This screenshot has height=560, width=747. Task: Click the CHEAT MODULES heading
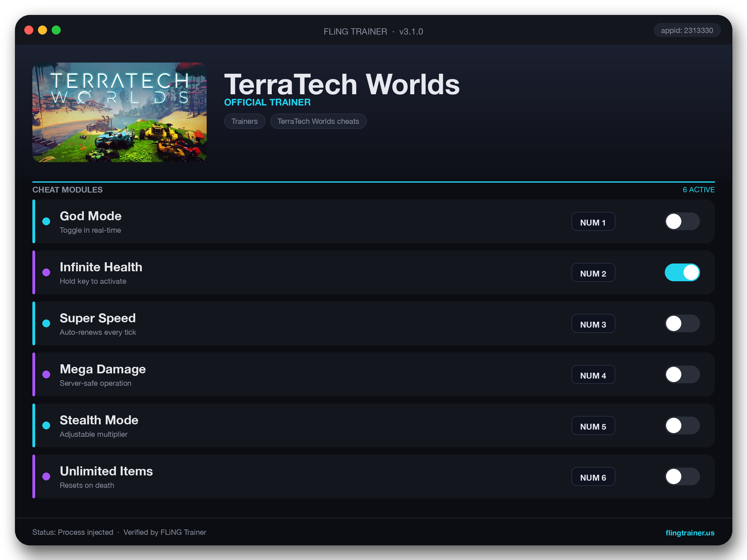(68, 190)
